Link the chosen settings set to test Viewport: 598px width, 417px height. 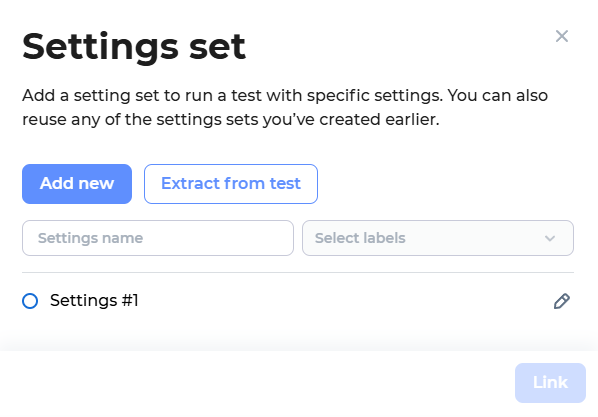550,383
